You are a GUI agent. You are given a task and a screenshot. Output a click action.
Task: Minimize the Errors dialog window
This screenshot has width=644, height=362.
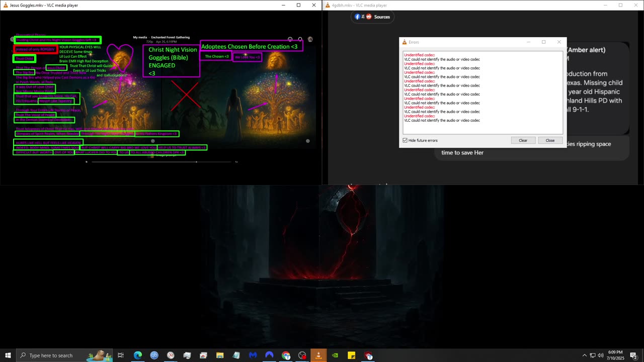[x=528, y=42]
